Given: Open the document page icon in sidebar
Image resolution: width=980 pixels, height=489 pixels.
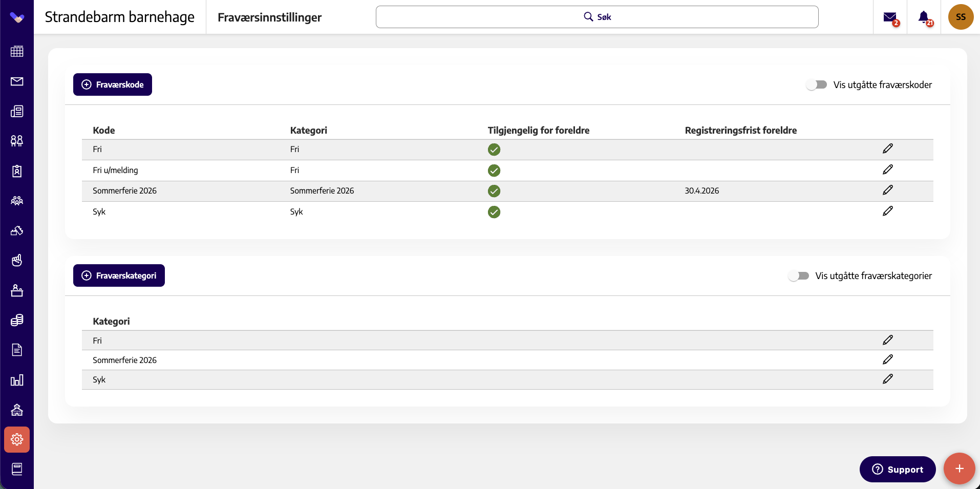Looking at the screenshot, I should [17, 350].
